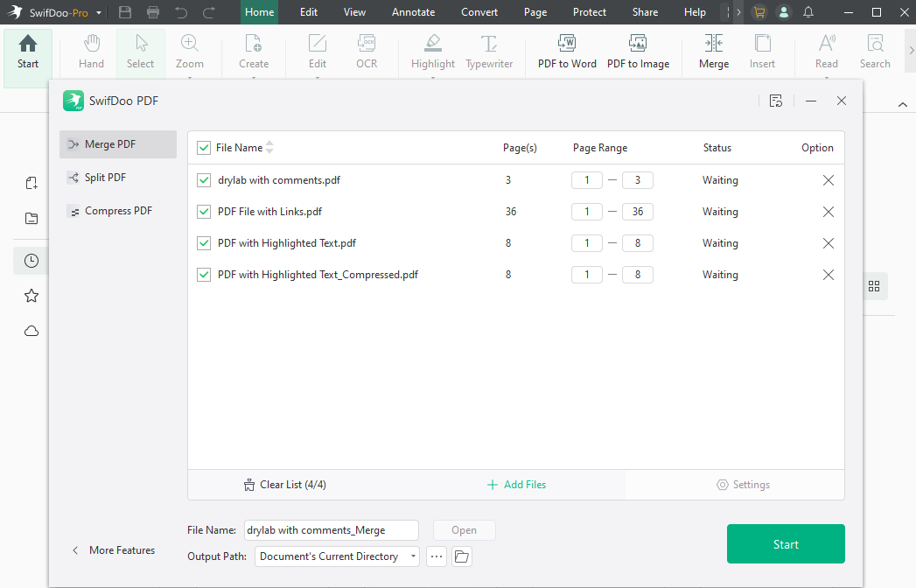Viewport: 916px width, 588px height.
Task: Click Add Files button
Action: [516, 485]
